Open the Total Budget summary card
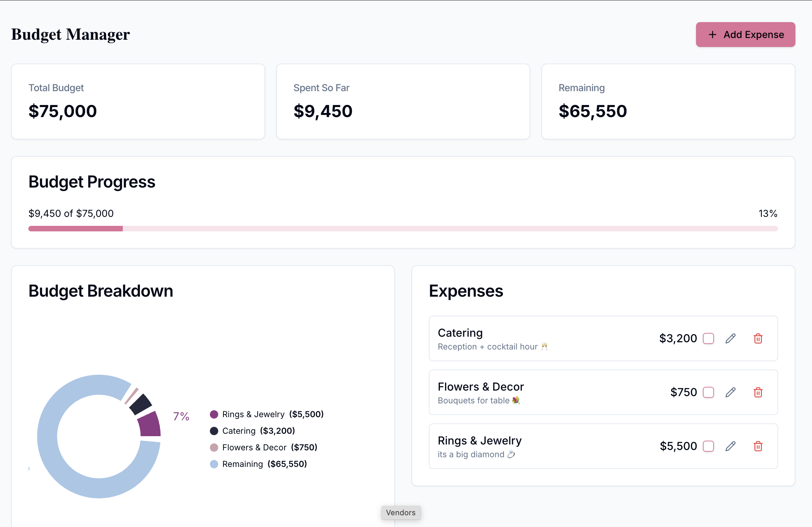The height and width of the screenshot is (527, 812). point(138,102)
